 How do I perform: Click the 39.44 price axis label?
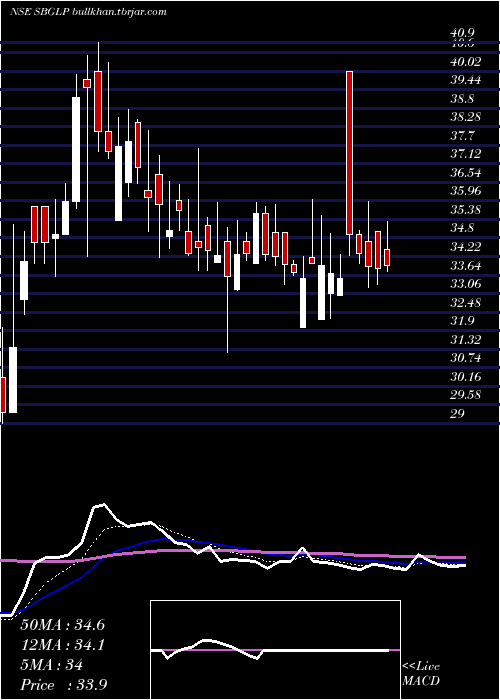[x=465, y=80]
